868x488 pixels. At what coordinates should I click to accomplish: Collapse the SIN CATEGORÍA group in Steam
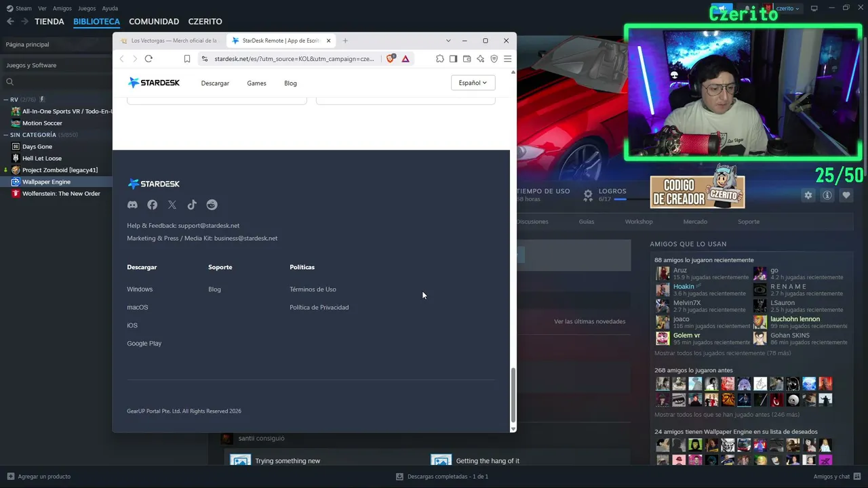[6, 135]
